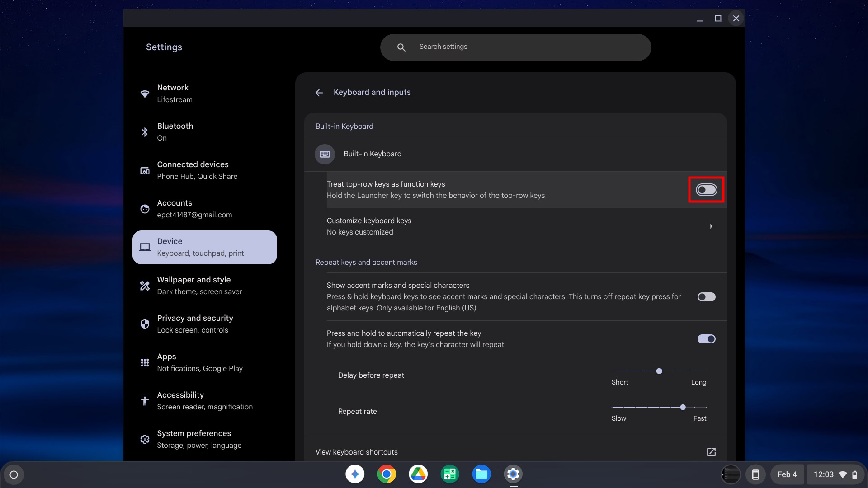Open the Gemini sparkle app on the shelf

coord(355,474)
